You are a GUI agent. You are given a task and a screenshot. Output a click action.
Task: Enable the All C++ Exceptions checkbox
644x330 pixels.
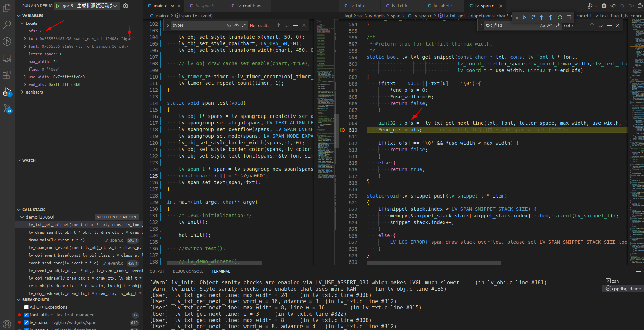coord(26,307)
